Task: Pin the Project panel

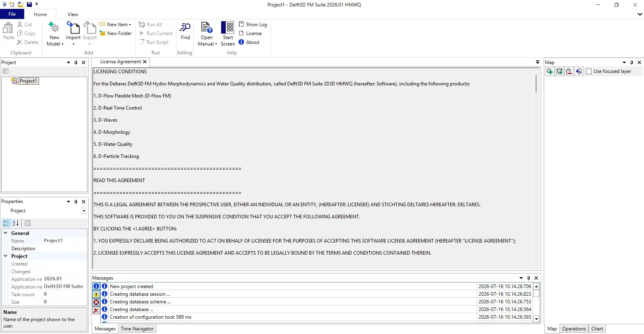Action: click(x=76, y=62)
